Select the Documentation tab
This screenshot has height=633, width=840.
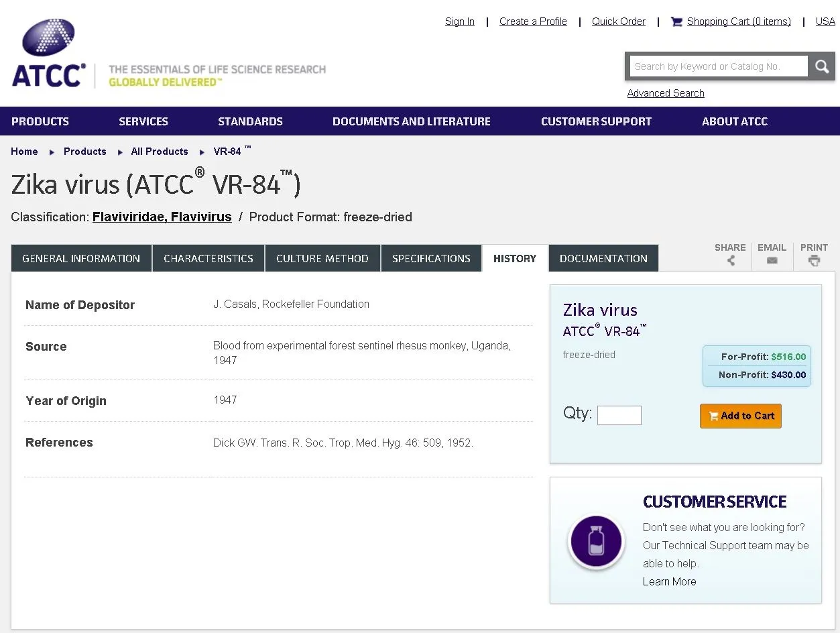(x=603, y=258)
